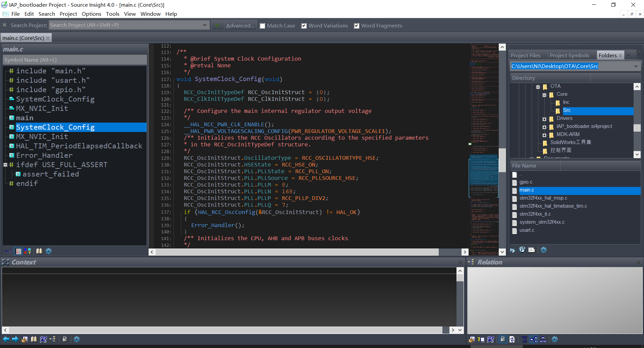Open the symbol window options gear
644x348 pixels.
click(48, 251)
